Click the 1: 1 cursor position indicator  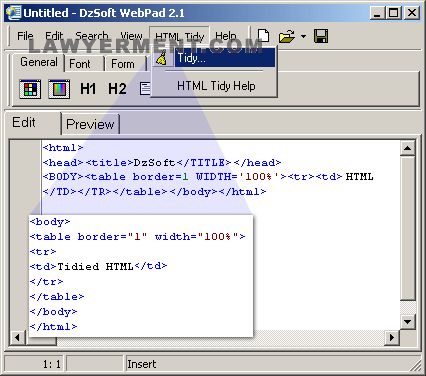pos(52,364)
